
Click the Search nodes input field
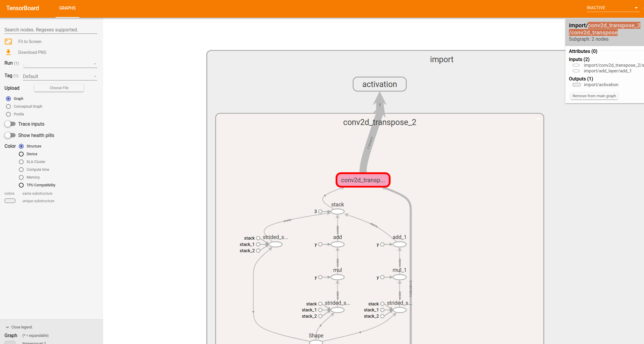[x=51, y=30]
